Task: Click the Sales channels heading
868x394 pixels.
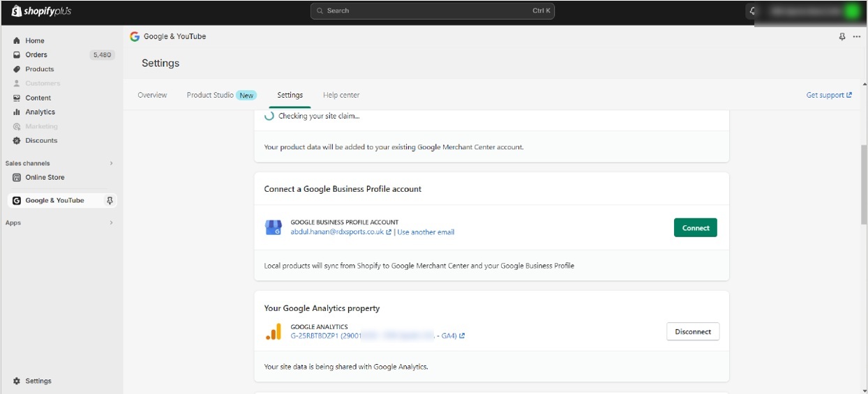Action: [x=27, y=163]
